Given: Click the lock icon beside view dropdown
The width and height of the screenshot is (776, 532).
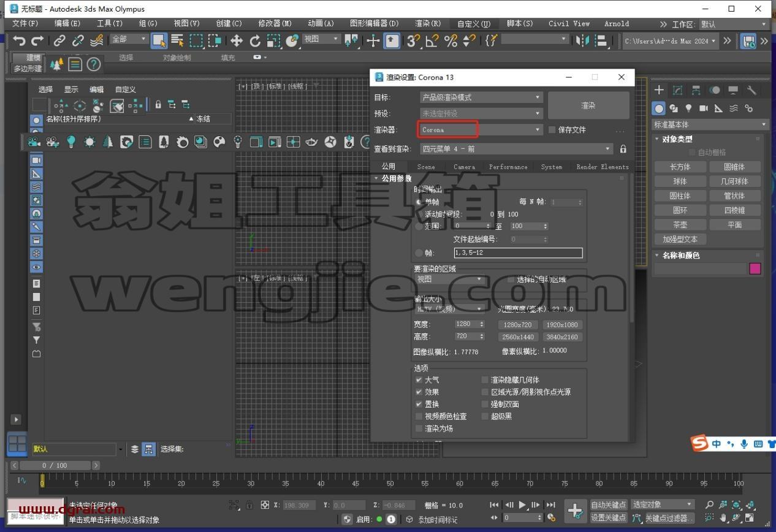Looking at the screenshot, I should click(623, 149).
